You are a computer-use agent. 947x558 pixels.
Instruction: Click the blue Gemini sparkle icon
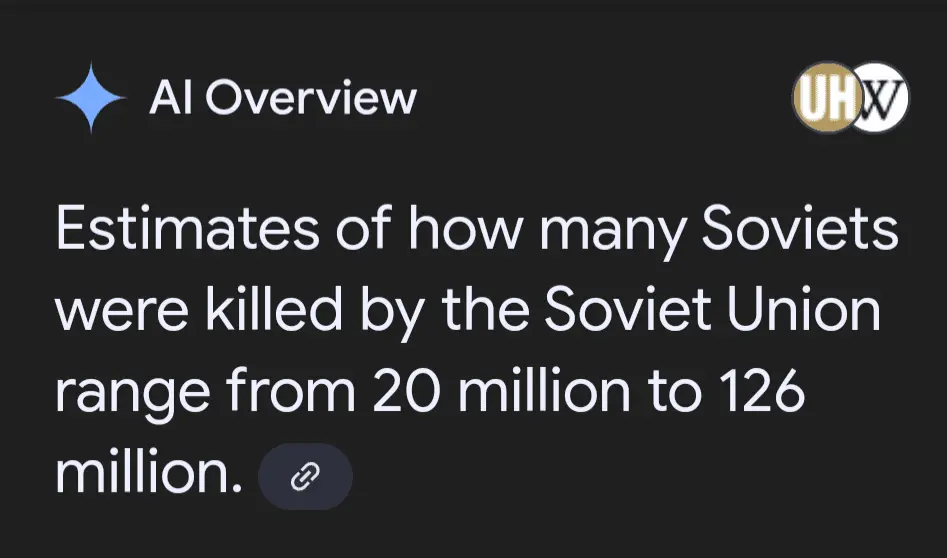pos(91,98)
